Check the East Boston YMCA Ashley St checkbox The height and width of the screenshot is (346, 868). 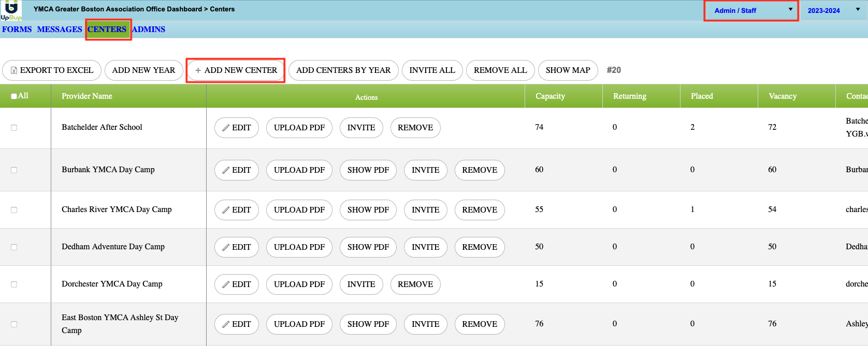(14, 324)
